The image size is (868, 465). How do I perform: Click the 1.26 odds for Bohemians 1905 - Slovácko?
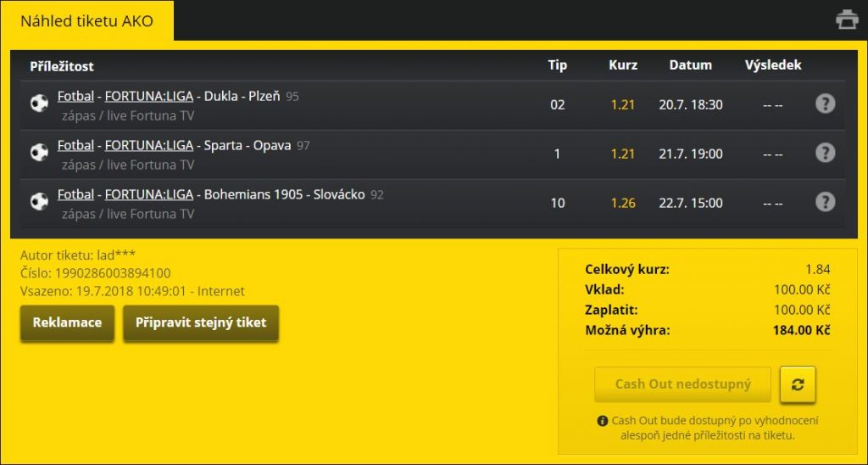point(623,203)
